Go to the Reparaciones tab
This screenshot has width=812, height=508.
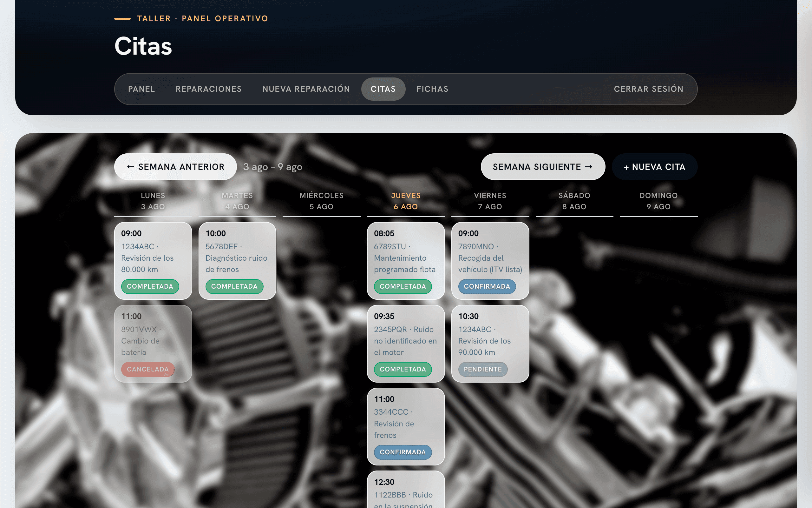209,89
